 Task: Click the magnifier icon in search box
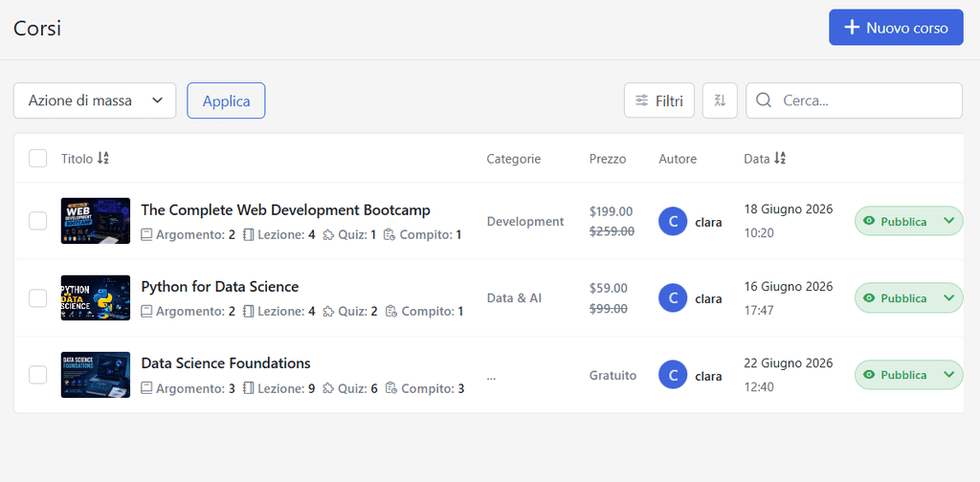pyautogui.click(x=763, y=100)
